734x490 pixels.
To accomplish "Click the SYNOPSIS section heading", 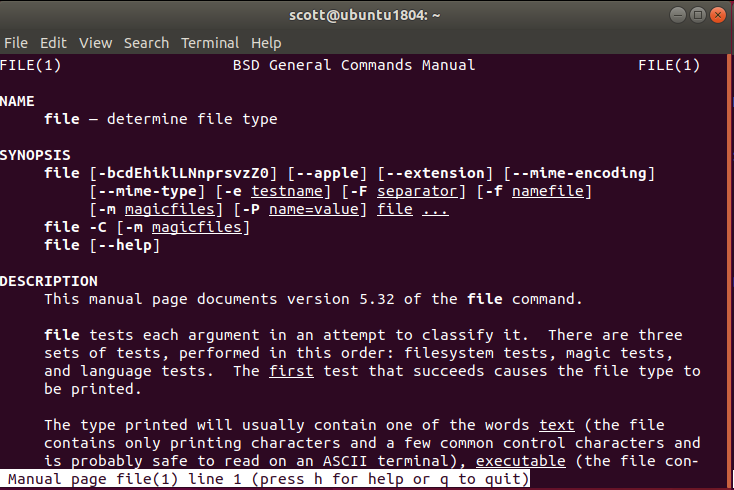I will click(35, 155).
